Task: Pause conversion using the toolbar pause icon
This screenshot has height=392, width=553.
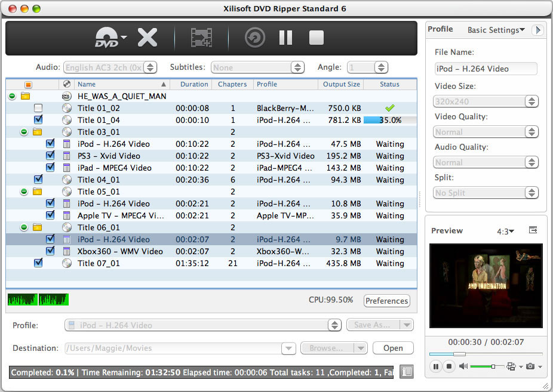Action: point(285,37)
